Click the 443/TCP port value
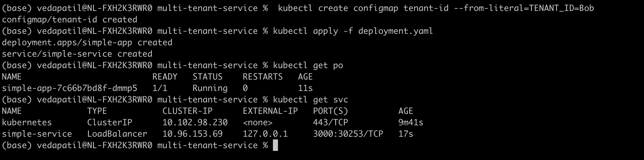The image size is (644, 160). 330,123
